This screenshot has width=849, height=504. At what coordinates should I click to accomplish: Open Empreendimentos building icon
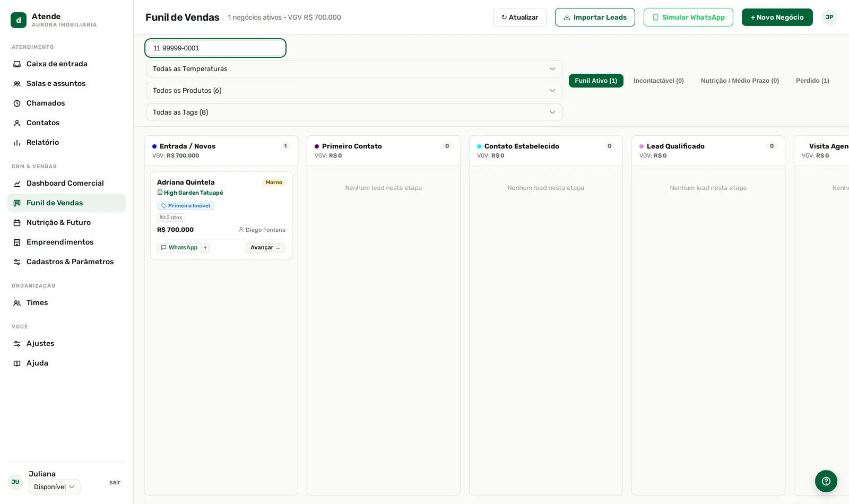pos(17,242)
